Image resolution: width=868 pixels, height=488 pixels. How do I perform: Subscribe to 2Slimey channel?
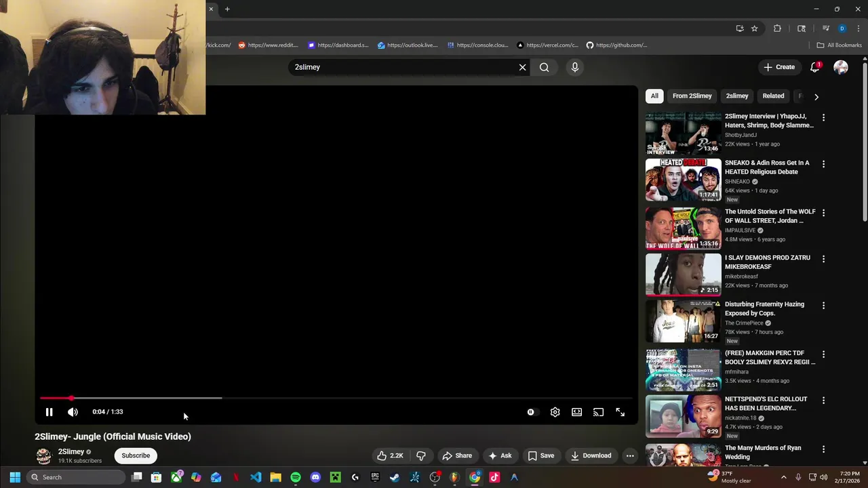click(136, 455)
